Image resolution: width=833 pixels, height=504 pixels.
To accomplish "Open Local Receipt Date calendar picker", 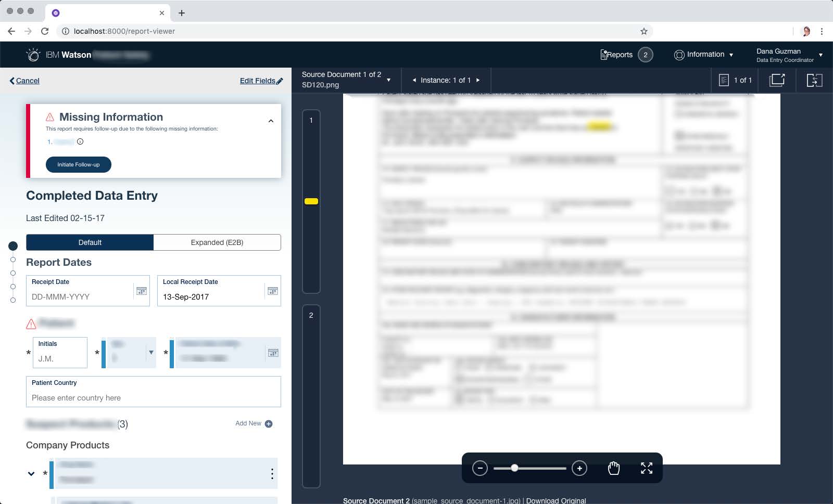I will 272,291.
